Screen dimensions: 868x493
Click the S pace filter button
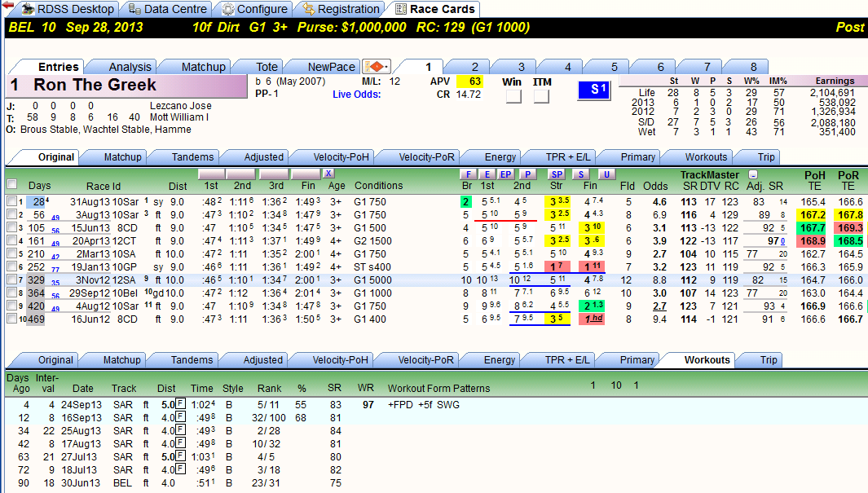[x=580, y=174]
